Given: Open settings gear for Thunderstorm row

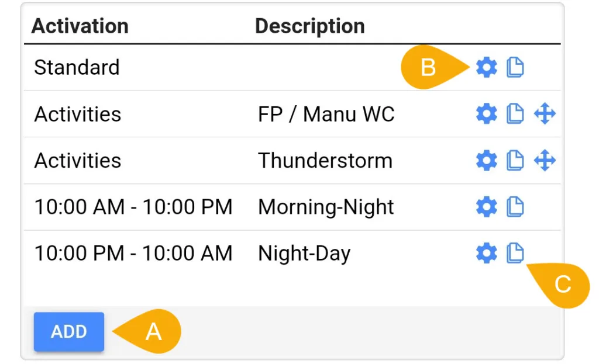Looking at the screenshot, I should point(487,160).
